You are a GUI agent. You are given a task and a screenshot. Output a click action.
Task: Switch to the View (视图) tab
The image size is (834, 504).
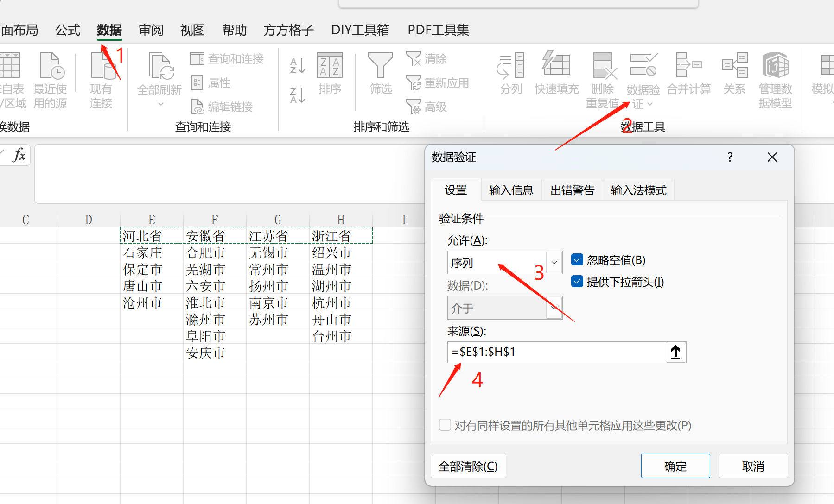193,30
